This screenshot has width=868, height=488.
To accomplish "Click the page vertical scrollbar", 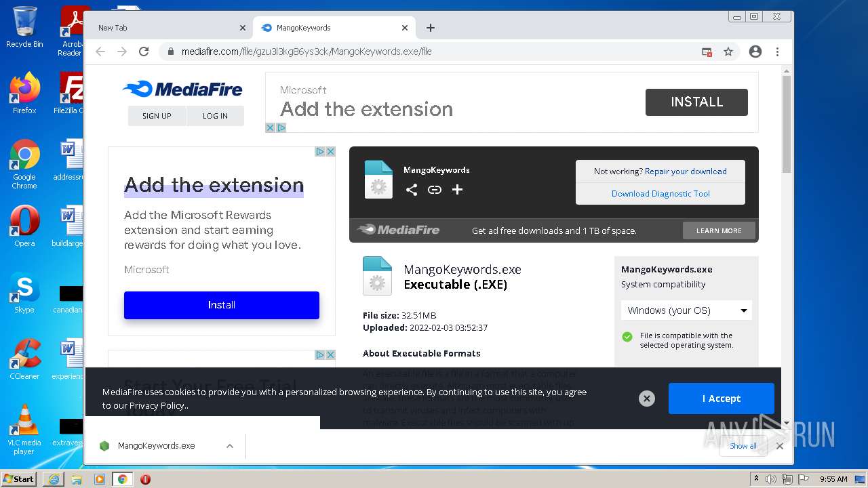I will point(787,123).
